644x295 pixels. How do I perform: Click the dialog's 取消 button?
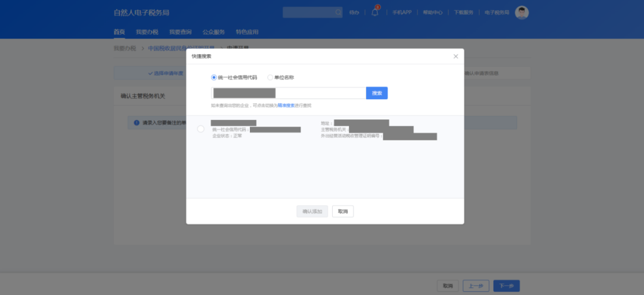343,211
